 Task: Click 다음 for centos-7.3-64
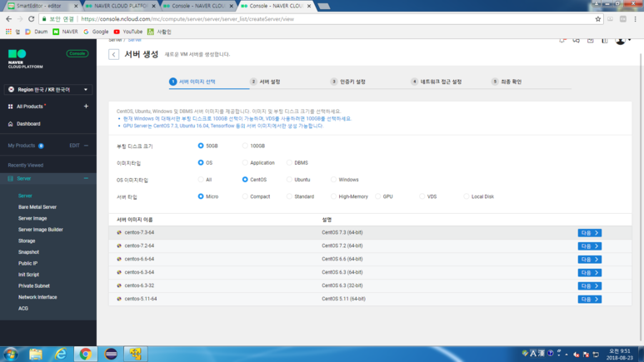[x=589, y=233]
